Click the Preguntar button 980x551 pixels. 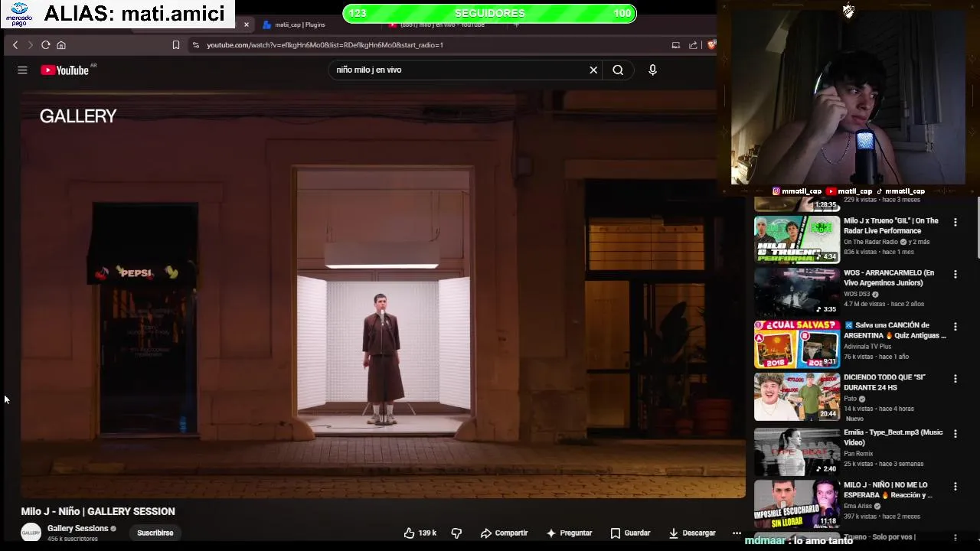(569, 533)
